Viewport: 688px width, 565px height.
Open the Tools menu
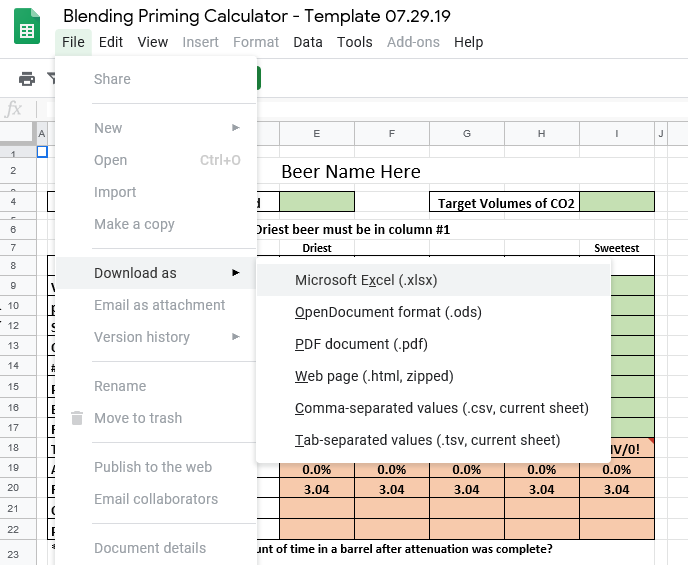(354, 42)
